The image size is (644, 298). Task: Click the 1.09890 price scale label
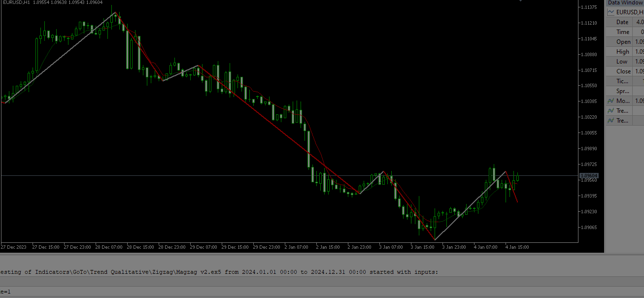coord(589,149)
